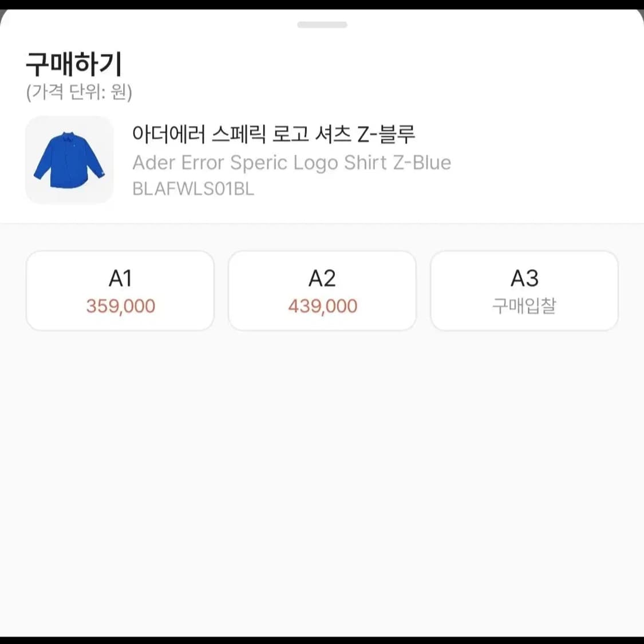Viewport: 644px width, 644px height.
Task: Click Z-블루 colorway text in title
Action: (x=396, y=134)
